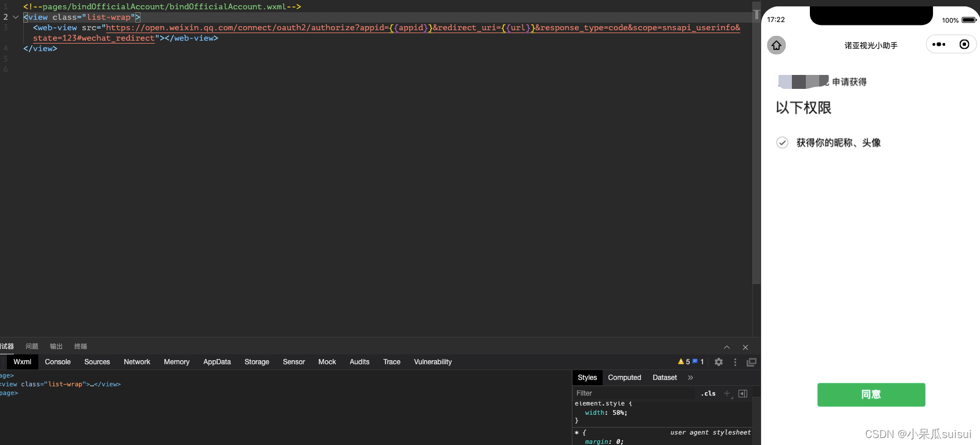The width and height of the screenshot is (980, 445).
Task: Tap the circular close capsule icon
Action: click(964, 44)
